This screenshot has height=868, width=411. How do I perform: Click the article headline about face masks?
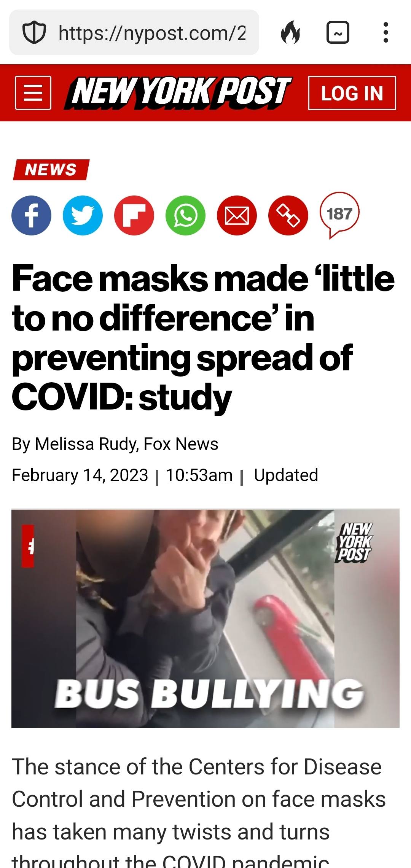tap(203, 338)
